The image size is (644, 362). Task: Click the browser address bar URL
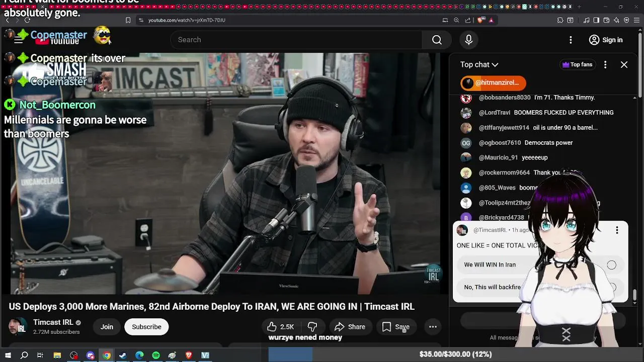pyautogui.click(x=187, y=20)
